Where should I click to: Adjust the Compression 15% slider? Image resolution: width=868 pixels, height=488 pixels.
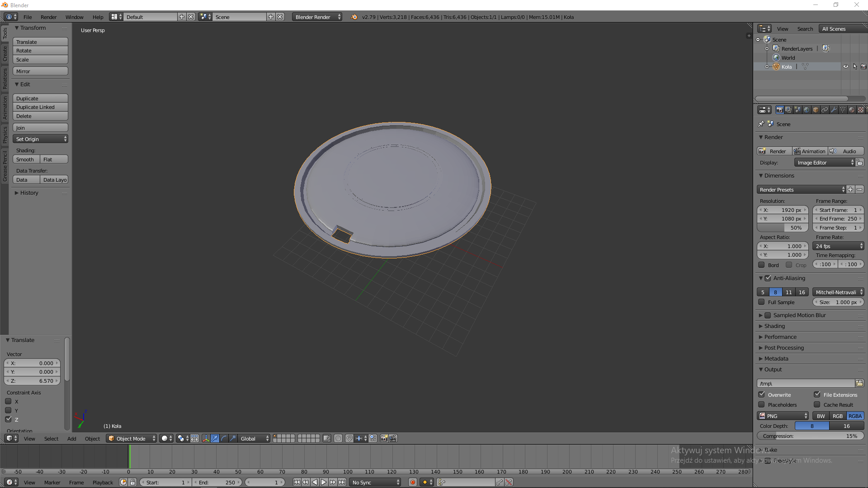[x=809, y=436]
